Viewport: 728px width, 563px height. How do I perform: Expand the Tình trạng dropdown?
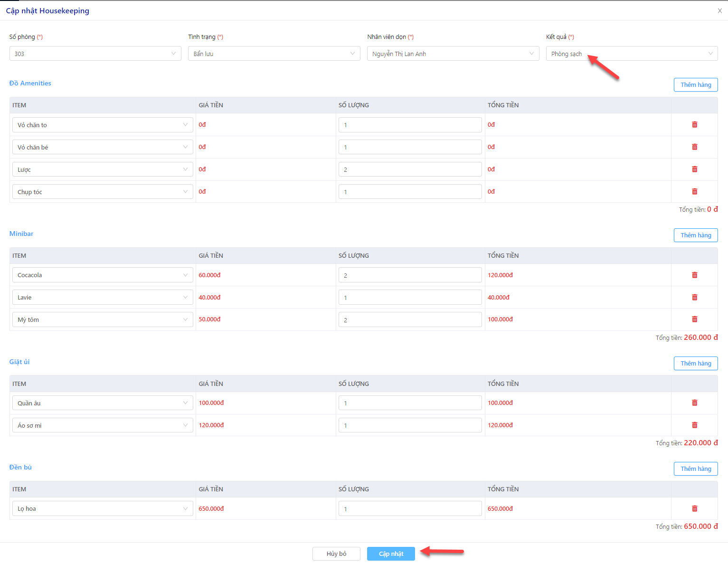274,54
